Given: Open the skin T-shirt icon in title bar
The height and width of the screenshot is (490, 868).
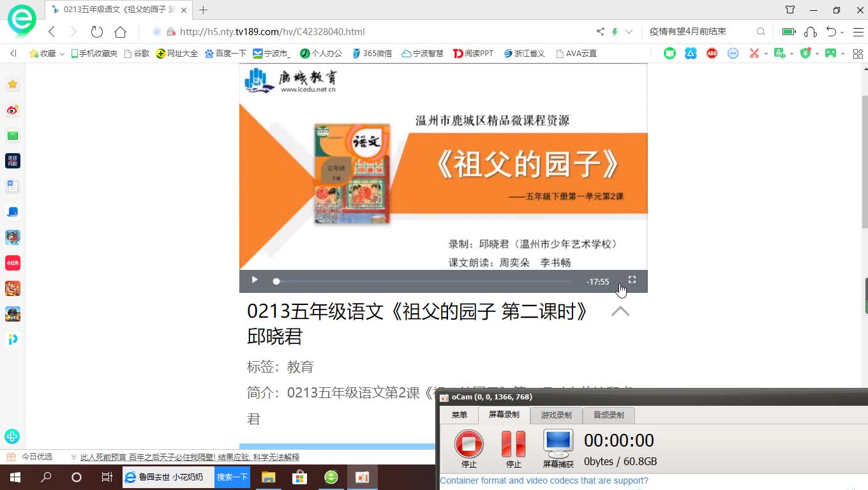Looking at the screenshot, I should (790, 10).
